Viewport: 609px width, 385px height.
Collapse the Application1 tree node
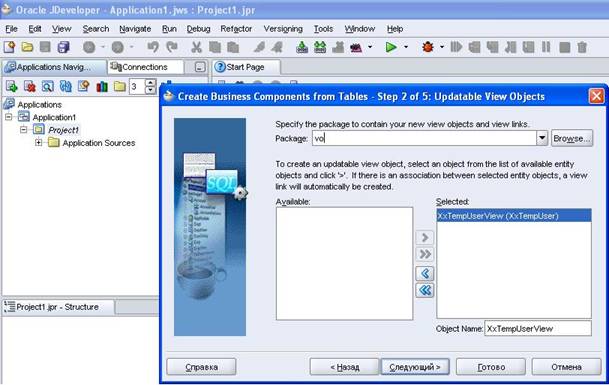(9, 117)
